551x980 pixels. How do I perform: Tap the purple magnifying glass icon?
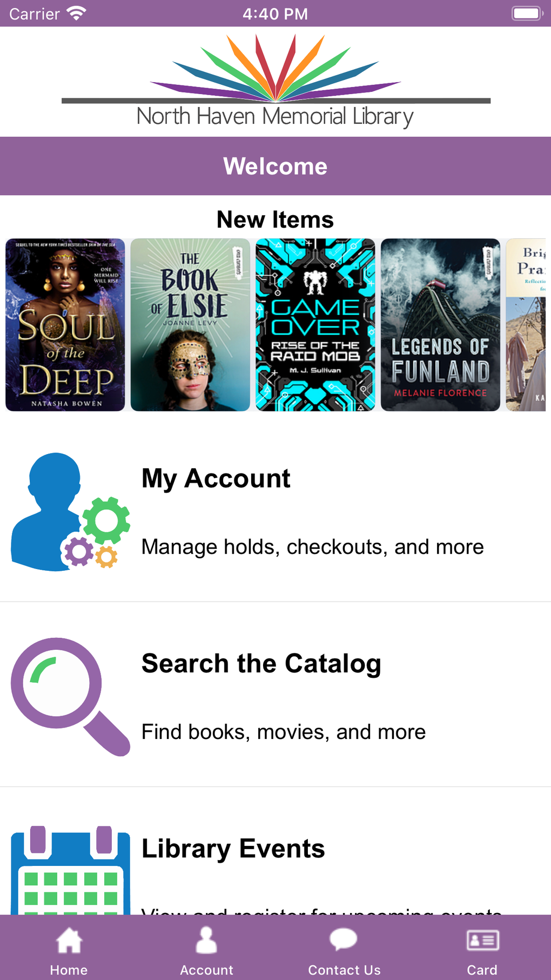[x=70, y=696]
